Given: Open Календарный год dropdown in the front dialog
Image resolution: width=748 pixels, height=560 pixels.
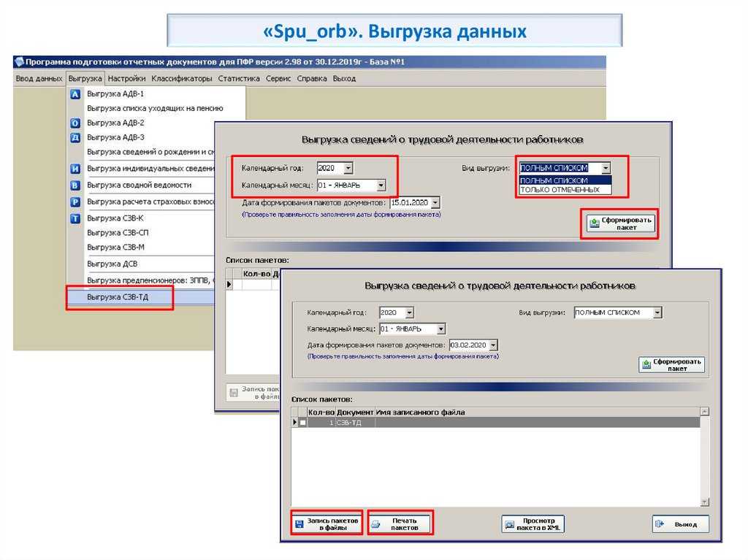Looking at the screenshot, I should pyautogui.click(x=409, y=312).
